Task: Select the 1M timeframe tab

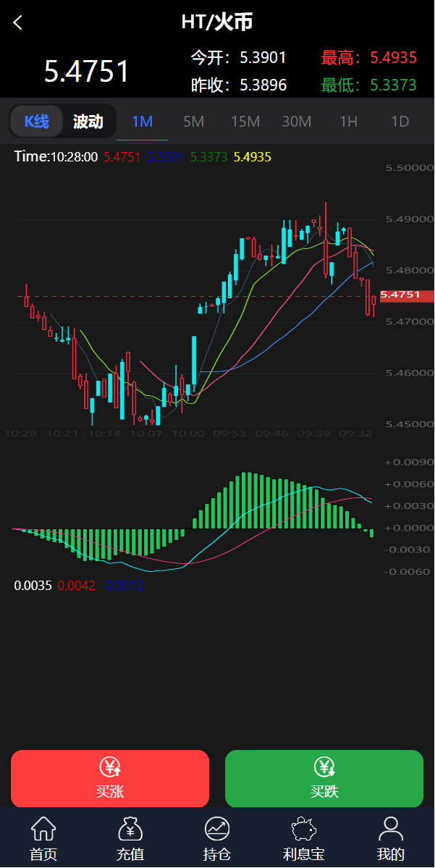Action: (143, 122)
